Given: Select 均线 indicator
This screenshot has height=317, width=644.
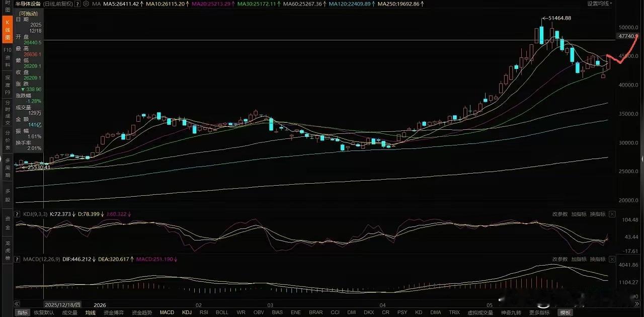Looking at the screenshot, I should pyautogui.click(x=91, y=312).
